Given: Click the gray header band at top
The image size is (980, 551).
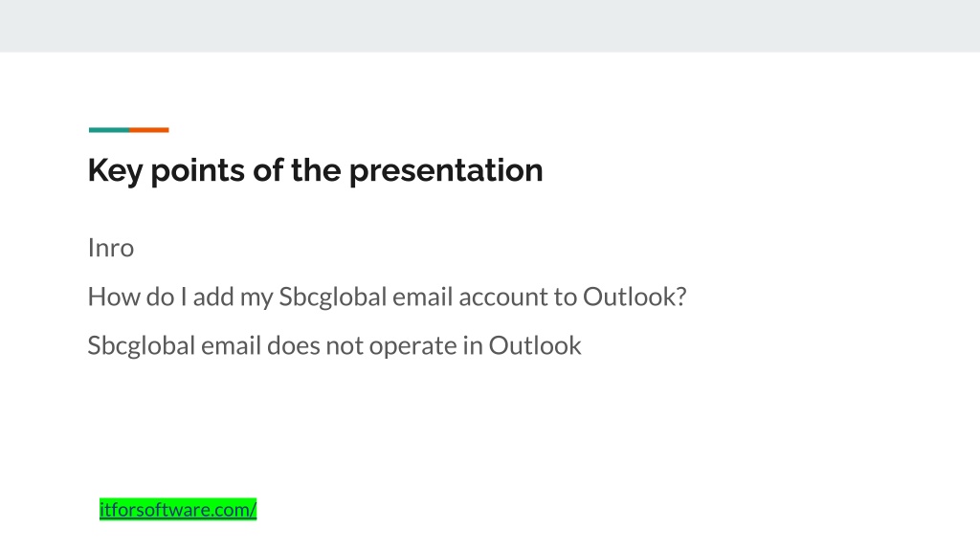Looking at the screenshot, I should 490,26.
